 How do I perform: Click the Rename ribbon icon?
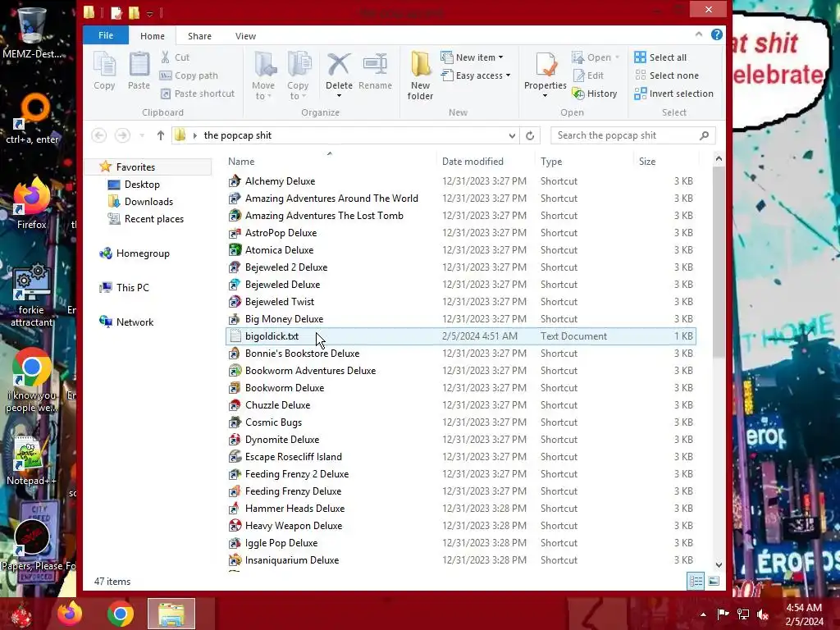(375, 71)
